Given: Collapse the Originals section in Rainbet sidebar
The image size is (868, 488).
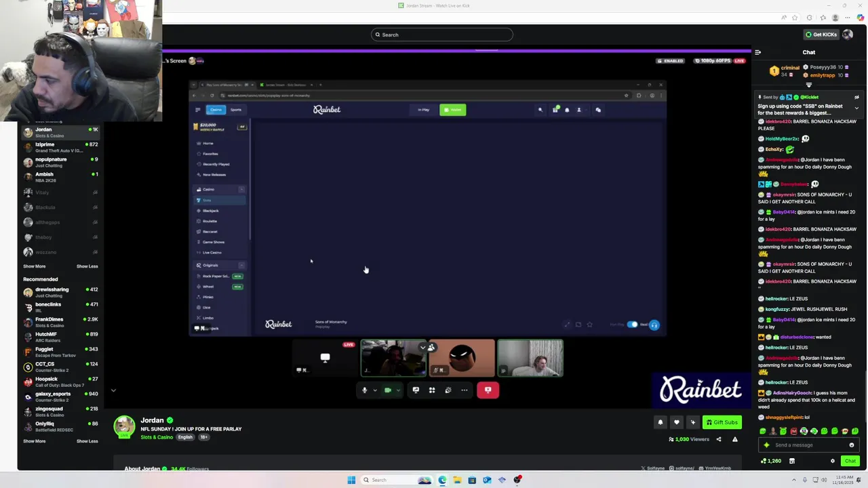Looking at the screenshot, I should coord(241,265).
